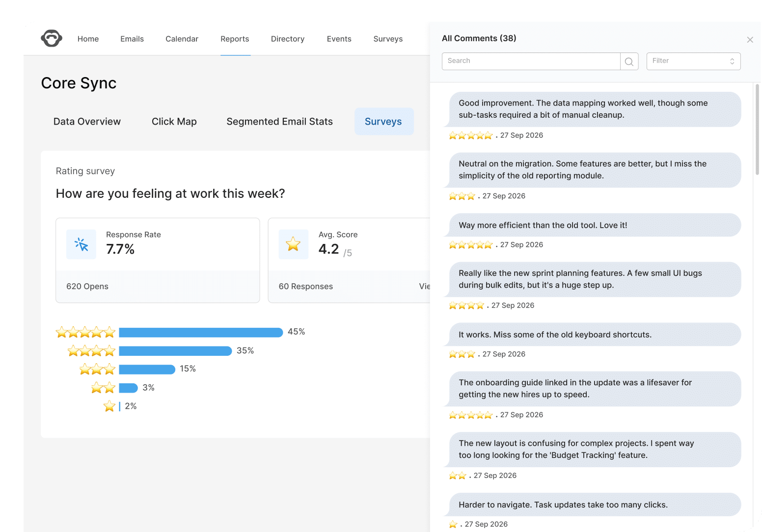
Task: Click the five-star rating under the first comment
Action: click(470, 135)
